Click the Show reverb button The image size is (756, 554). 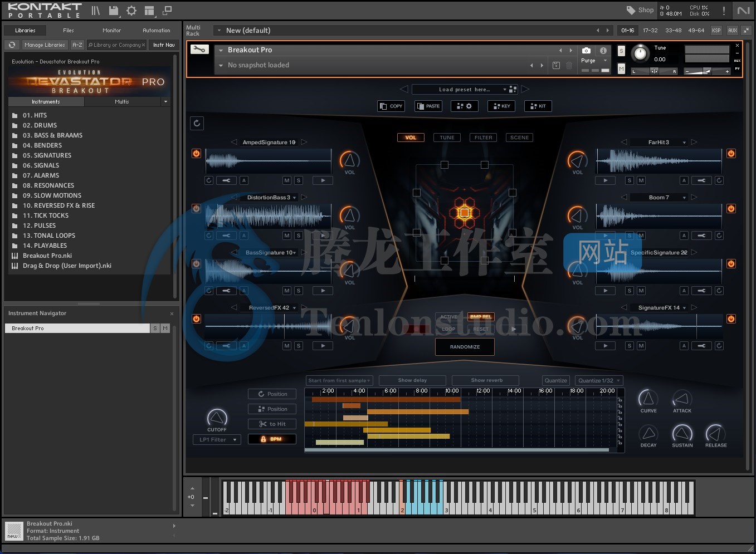(x=486, y=380)
